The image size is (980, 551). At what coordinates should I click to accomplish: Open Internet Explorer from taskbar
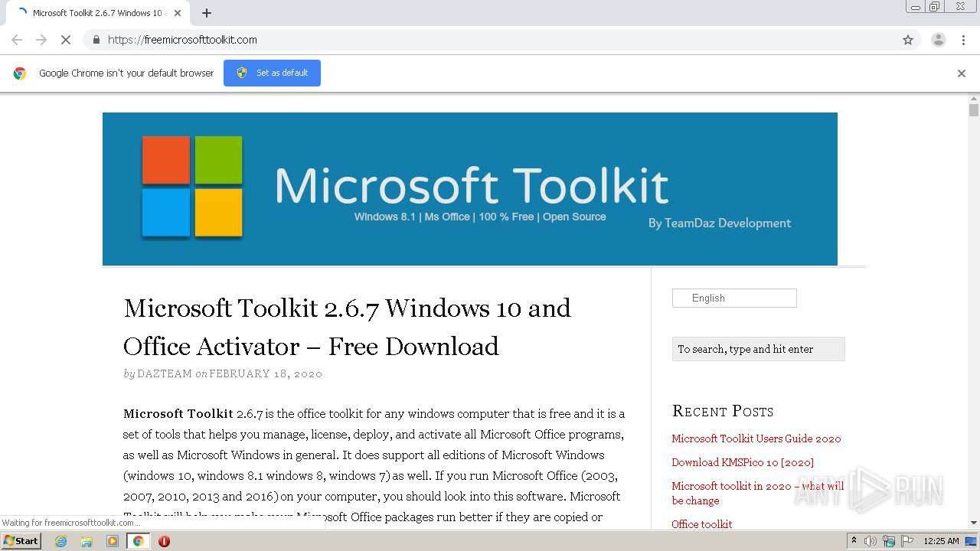point(60,541)
